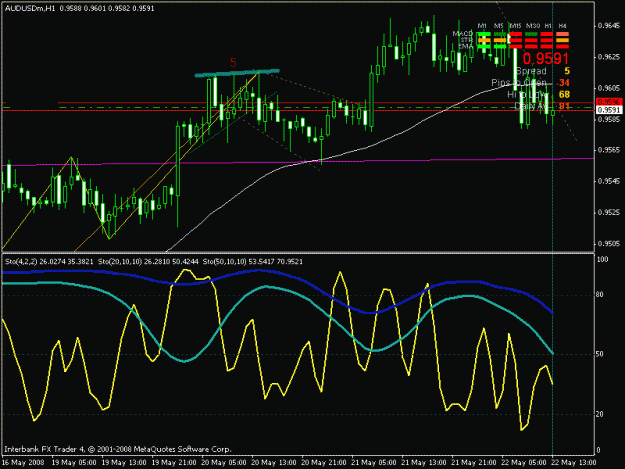This screenshot has height=469, width=625.
Task: Click the 0.9505 price axis label
Action: pyautogui.click(x=609, y=244)
